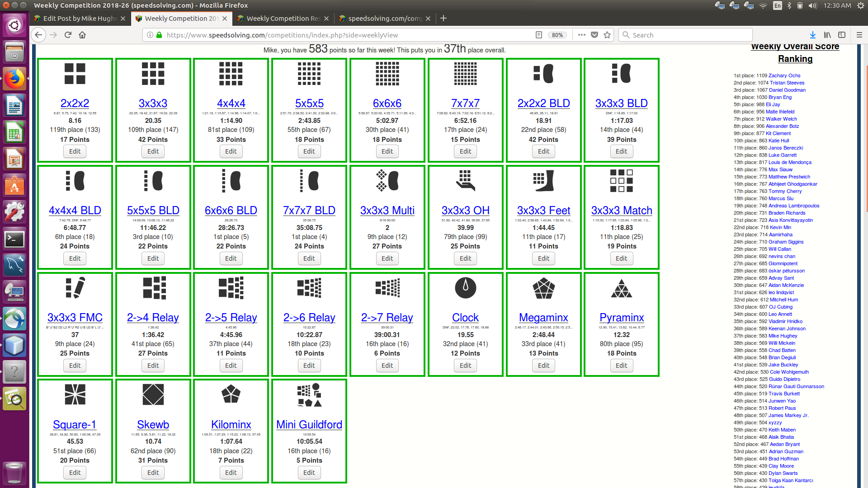Screen dimensions: 868x488
Task: Open Zachary Ochs ranking link
Action: 784,75
